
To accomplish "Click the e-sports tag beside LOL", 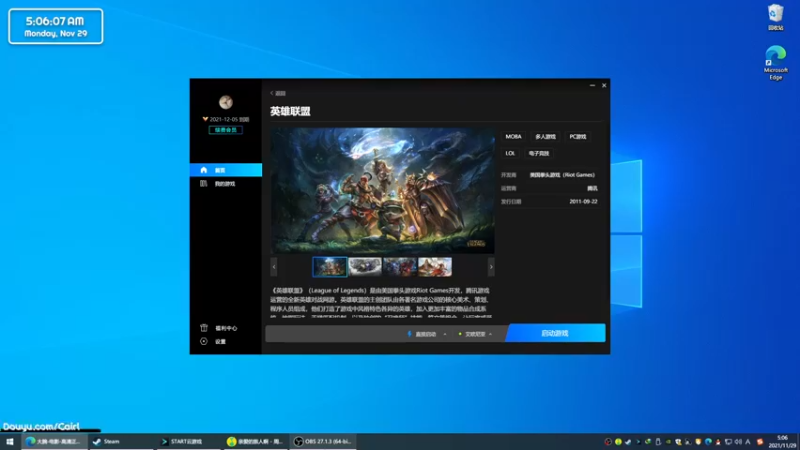I will coord(539,153).
